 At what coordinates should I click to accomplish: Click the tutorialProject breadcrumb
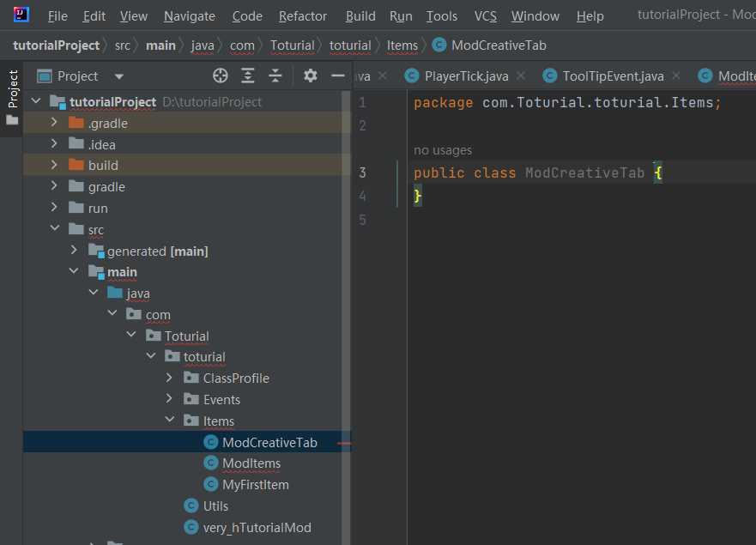(56, 45)
